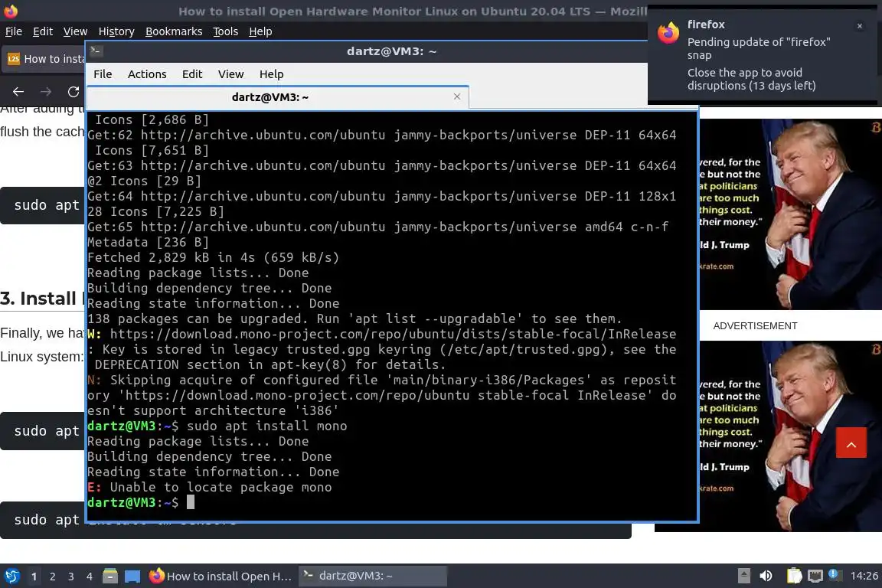This screenshot has height=588, width=882.
Task: Go back in Firefox with the back arrow
Action: (18, 92)
